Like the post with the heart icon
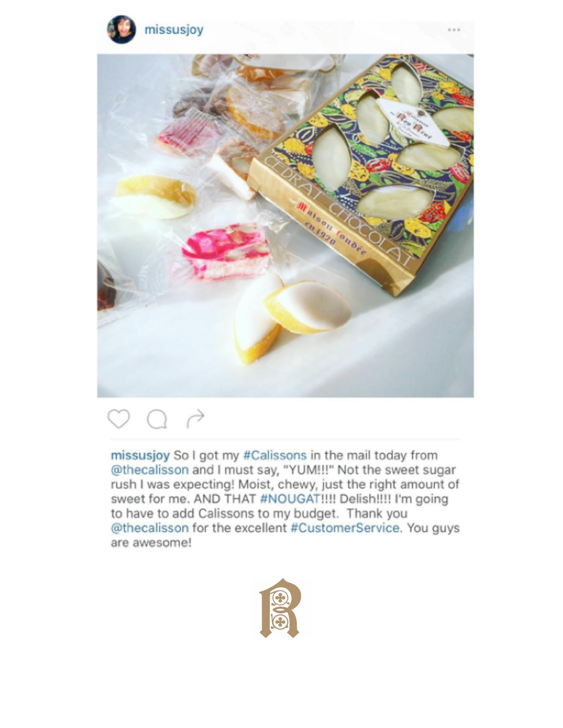This screenshot has height=728, width=563. pos(119,419)
